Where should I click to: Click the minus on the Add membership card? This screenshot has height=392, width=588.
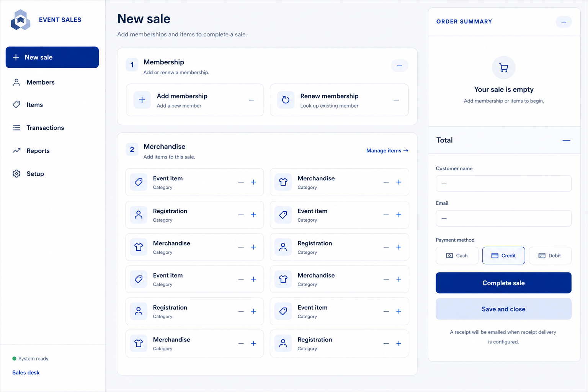(252, 100)
